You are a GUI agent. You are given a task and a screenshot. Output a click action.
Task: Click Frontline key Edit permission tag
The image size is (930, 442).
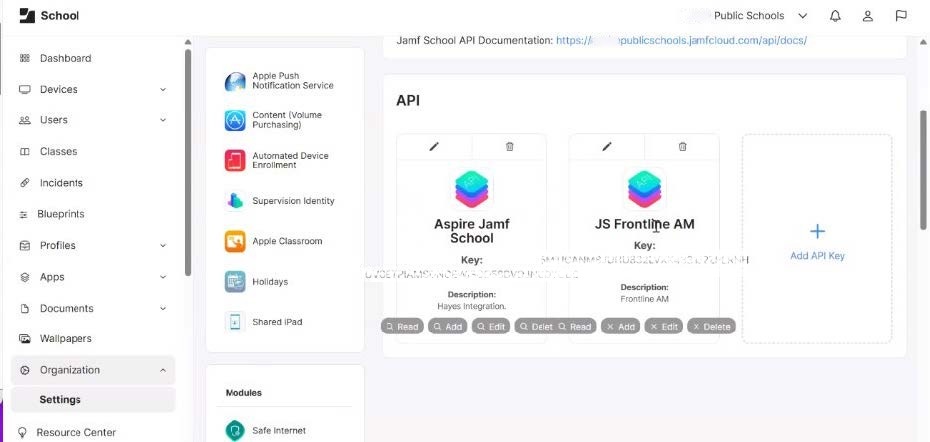click(x=664, y=326)
